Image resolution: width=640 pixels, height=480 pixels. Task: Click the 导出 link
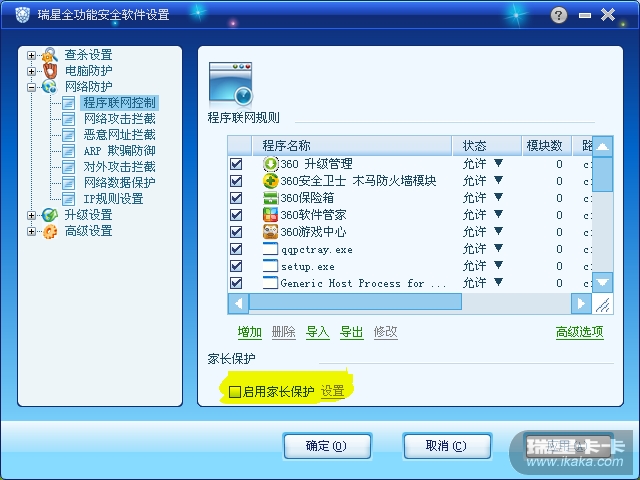(x=351, y=332)
